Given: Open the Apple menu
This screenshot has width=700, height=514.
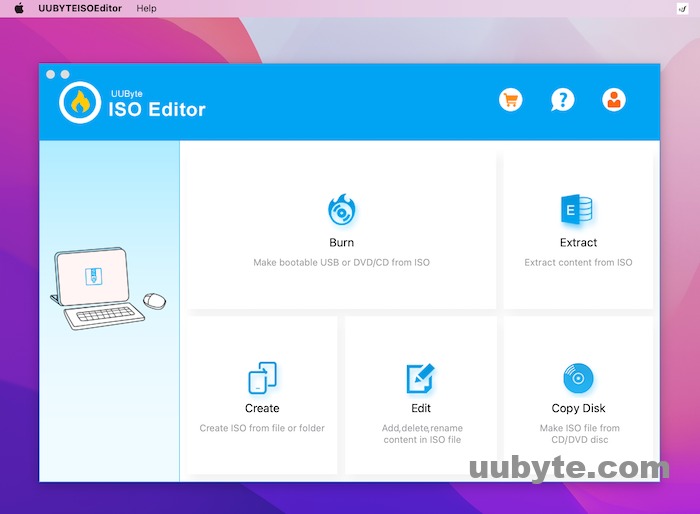Looking at the screenshot, I should (x=19, y=8).
